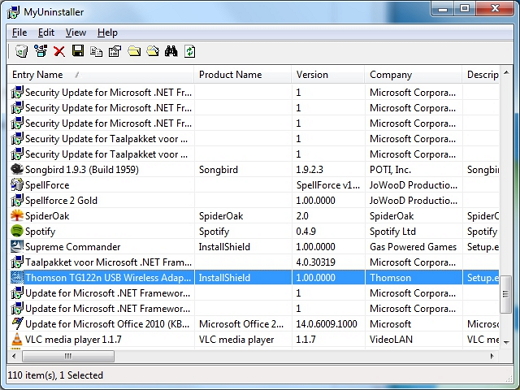Click the green refresh toolbar icon
This screenshot has width=520, height=390.
(189, 52)
